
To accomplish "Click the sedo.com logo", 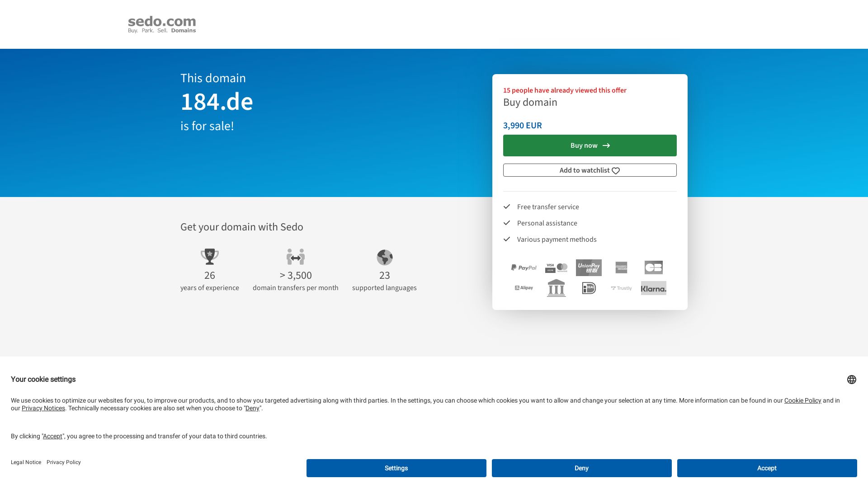I will coord(162,24).
